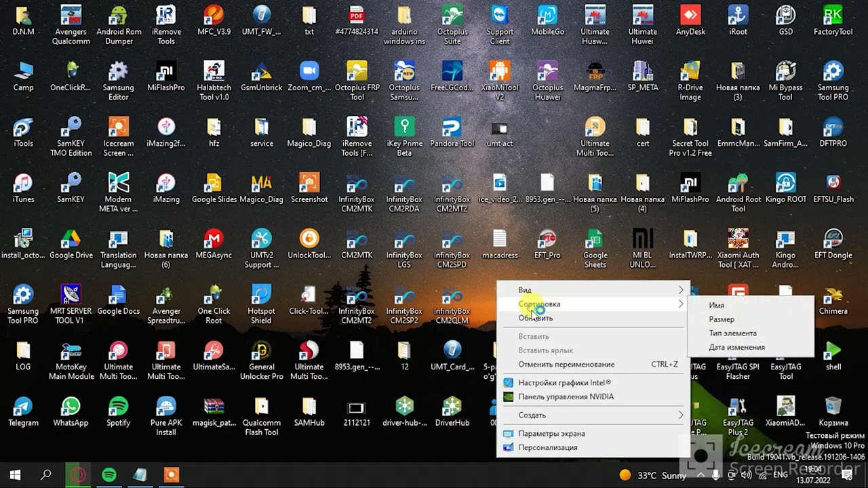Screen dimensions: 868x488
Task: Launch the DFTPRO shortcut
Action: tap(833, 131)
